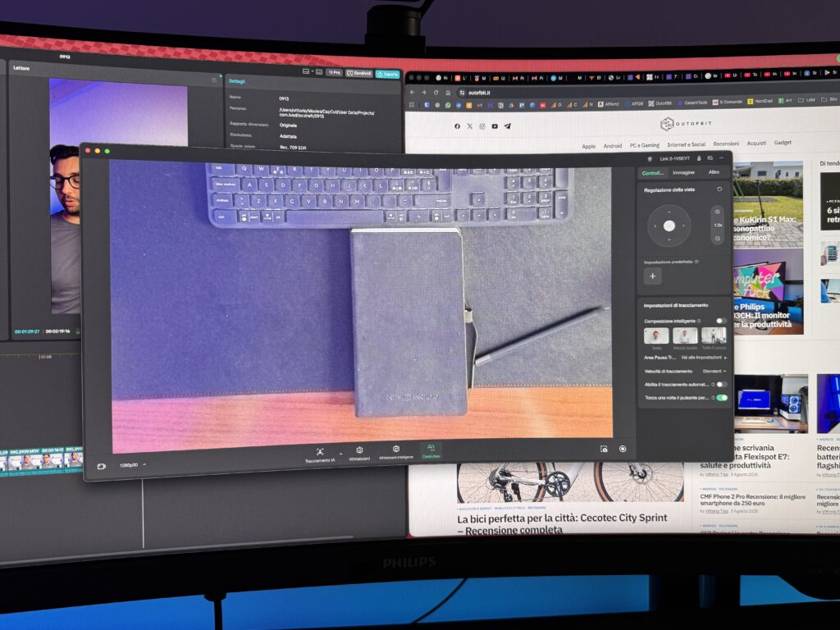Image resolution: width=840 pixels, height=630 pixels.
Task: Reset the Regolazione della vista adjustment
Action: click(x=719, y=189)
